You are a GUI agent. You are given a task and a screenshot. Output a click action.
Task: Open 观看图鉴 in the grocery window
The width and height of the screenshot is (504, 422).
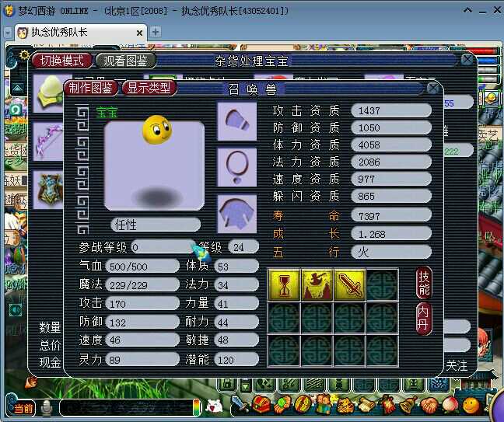(126, 61)
